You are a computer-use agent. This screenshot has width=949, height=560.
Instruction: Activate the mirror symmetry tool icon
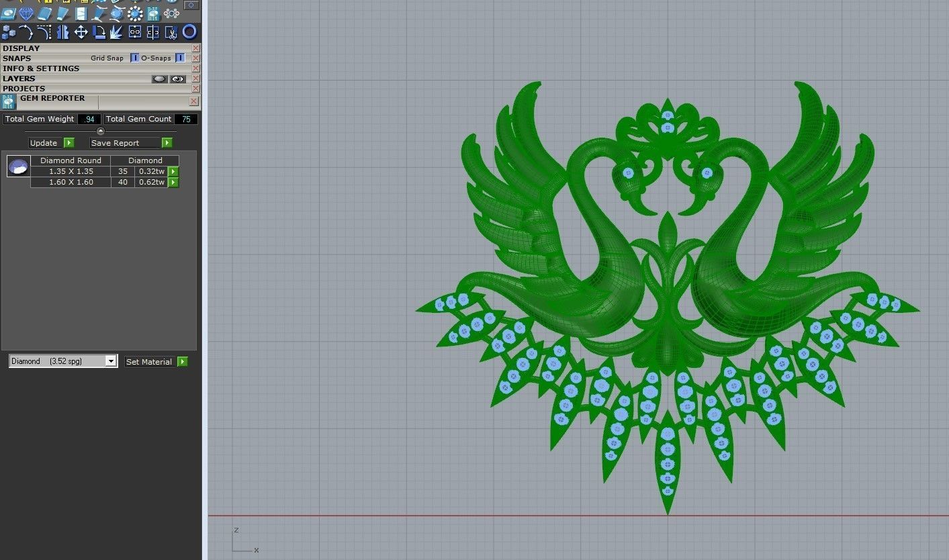(x=62, y=32)
